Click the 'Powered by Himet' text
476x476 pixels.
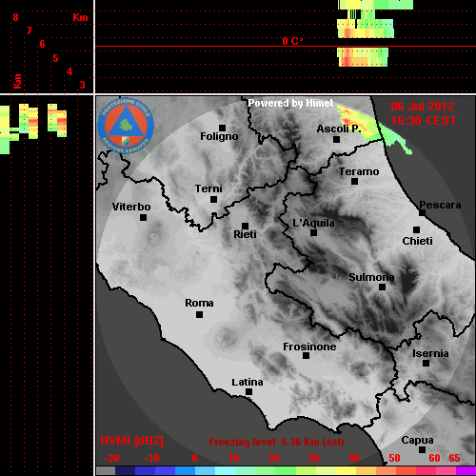click(290, 103)
